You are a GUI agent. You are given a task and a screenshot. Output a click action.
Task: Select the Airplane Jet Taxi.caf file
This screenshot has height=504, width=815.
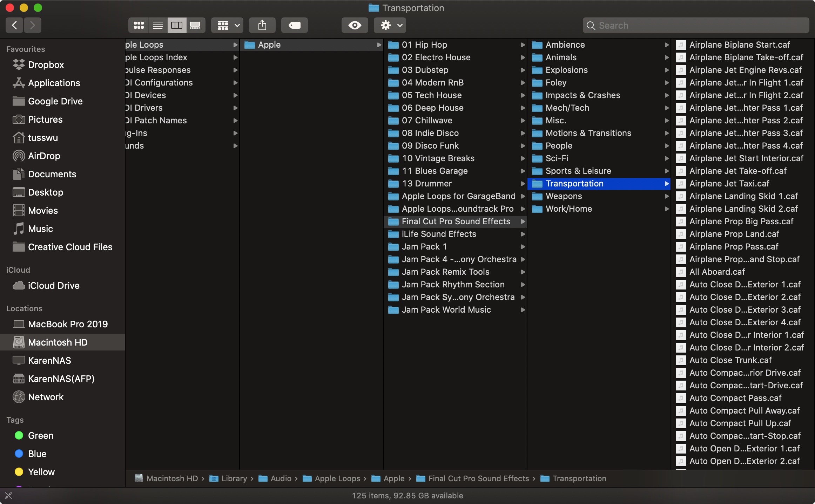729,184
